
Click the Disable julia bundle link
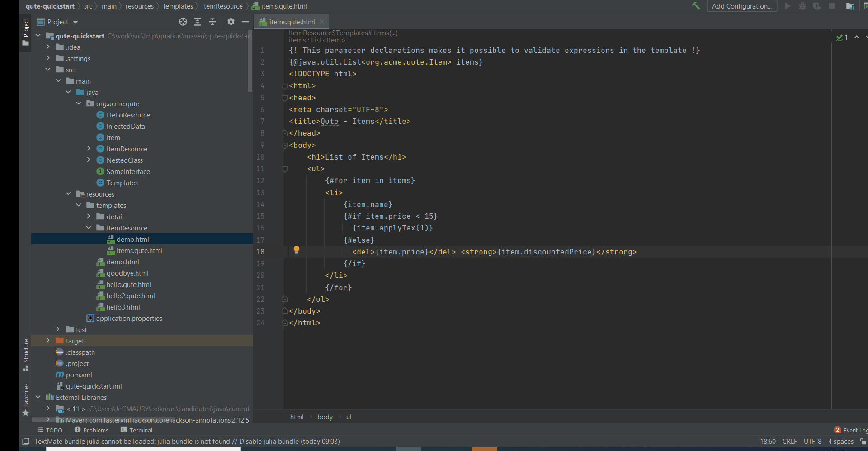click(x=269, y=442)
